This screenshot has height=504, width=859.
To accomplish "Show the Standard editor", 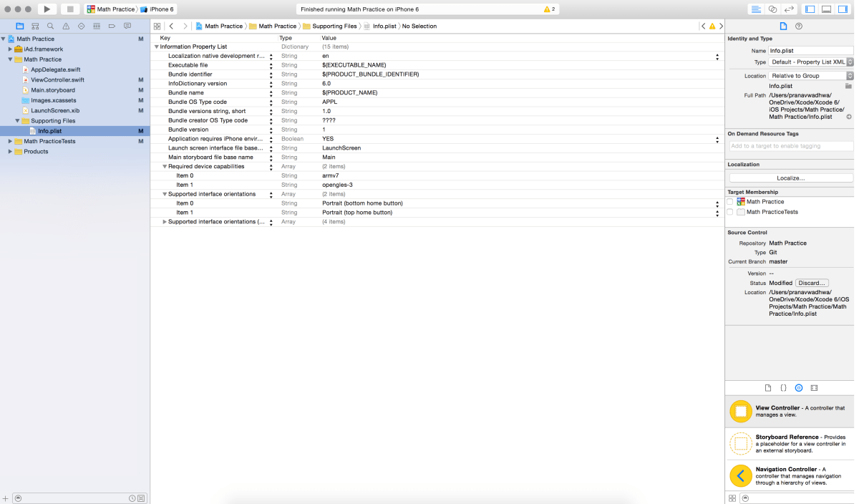I will point(756,9).
